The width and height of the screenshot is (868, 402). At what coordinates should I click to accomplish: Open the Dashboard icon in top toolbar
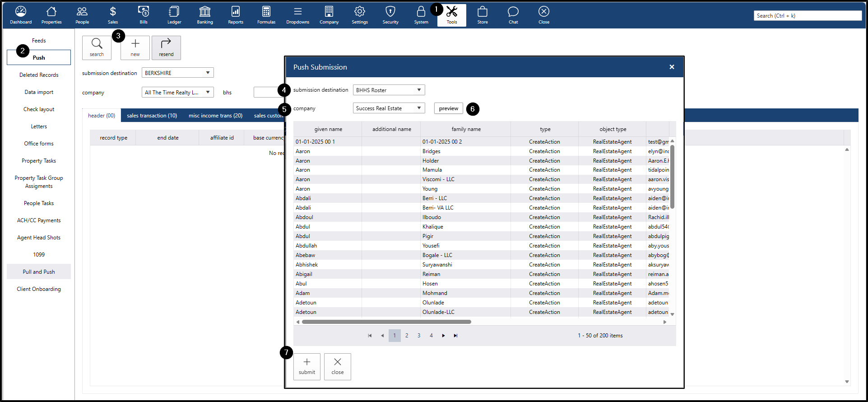[21, 15]
